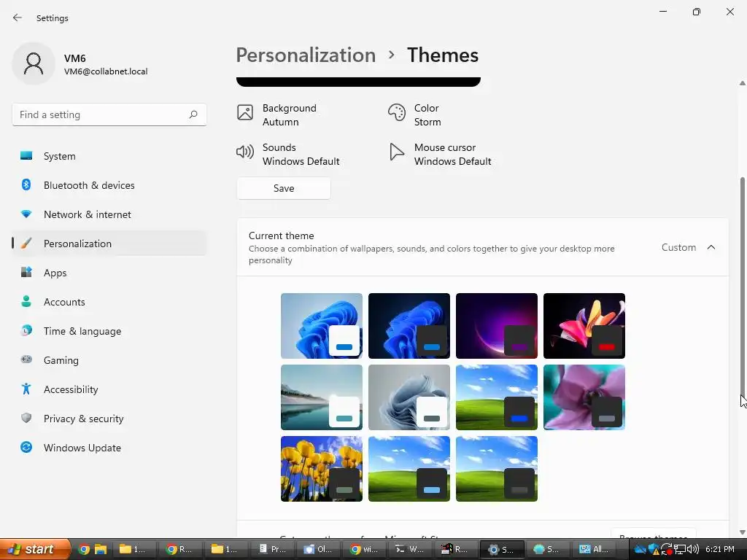Switch to the 'Ol...' taskbar window
This screenshot has height=560, width=747.
tap(320, 549)
